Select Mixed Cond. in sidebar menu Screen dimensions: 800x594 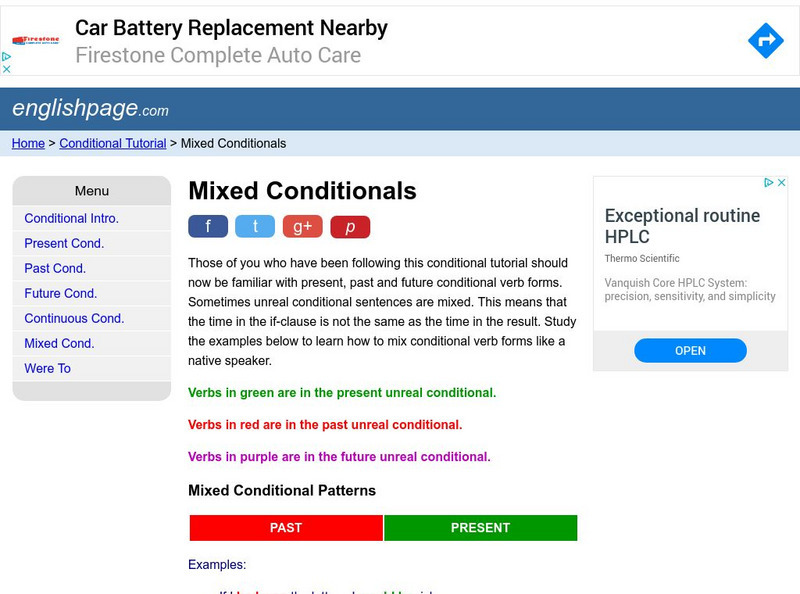pyautogui.click(x=59, y=343)
